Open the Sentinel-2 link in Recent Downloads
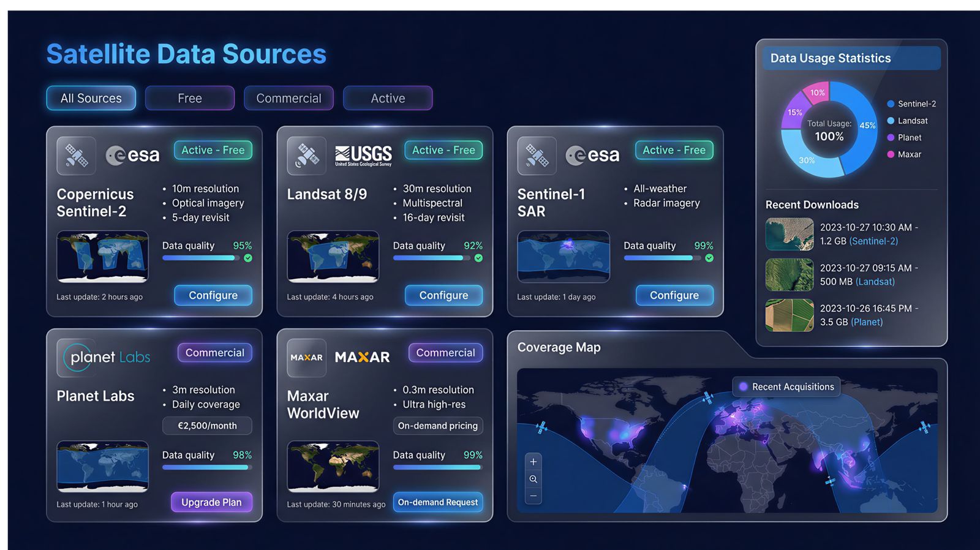Screen dimensions: 980x550 pyautogui.click(x=874, y=241)
